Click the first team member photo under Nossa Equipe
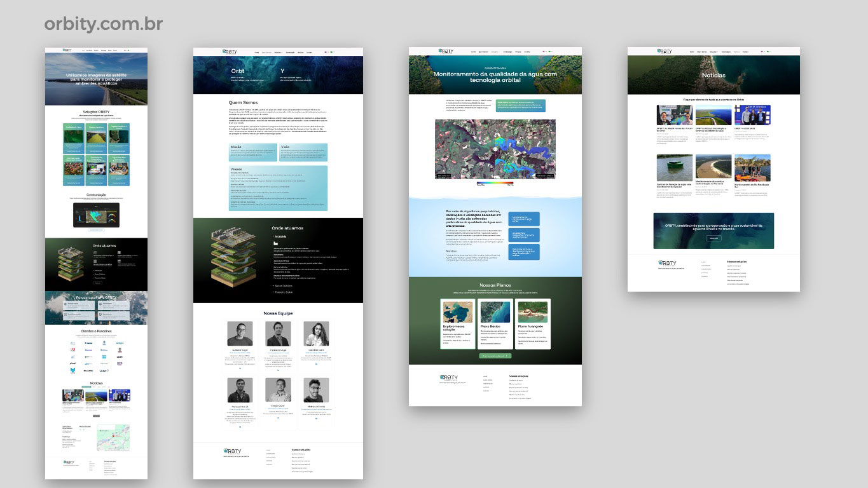Viewport: 868px width, 488px height. click(x=240, y=334)
